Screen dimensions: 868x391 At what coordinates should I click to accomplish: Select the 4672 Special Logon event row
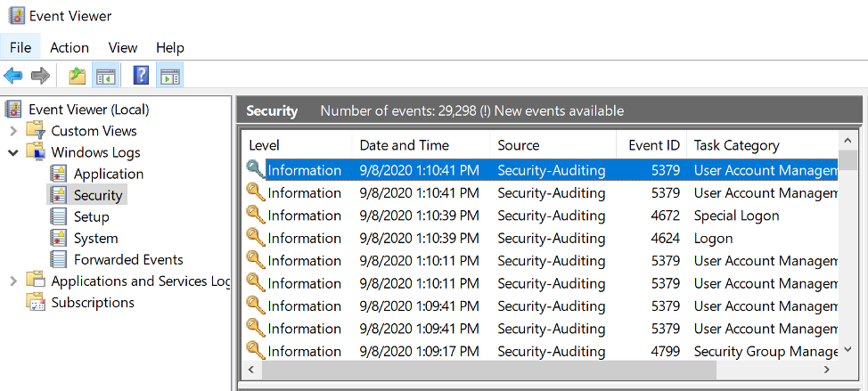[x=542, y=216]
